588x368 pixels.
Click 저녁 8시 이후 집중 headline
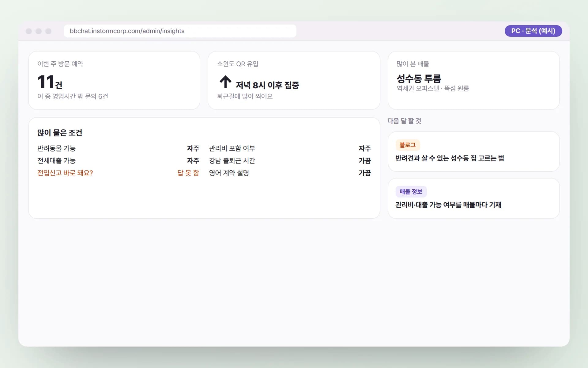(267, 85)
